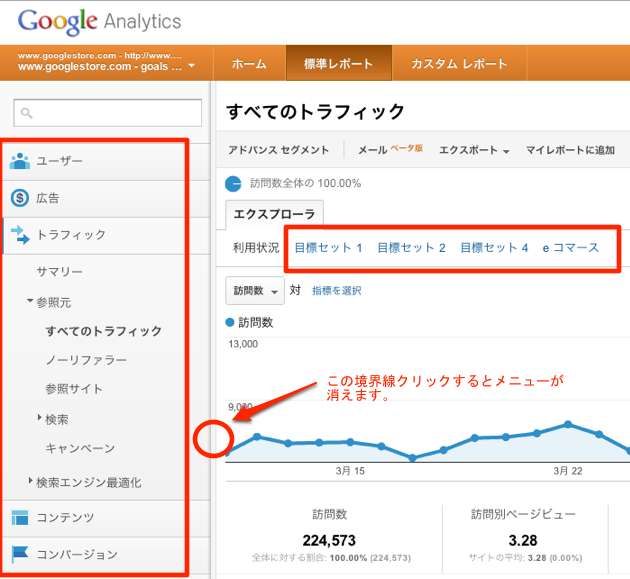This screenshot has height=579, width=630.
Task: Click the コンテンツ layout icon
Action: pyautogui.click(x=20, y=518)
